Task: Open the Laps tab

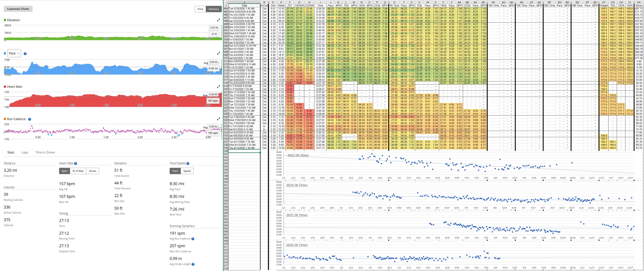Action: (x=25, y=152)
